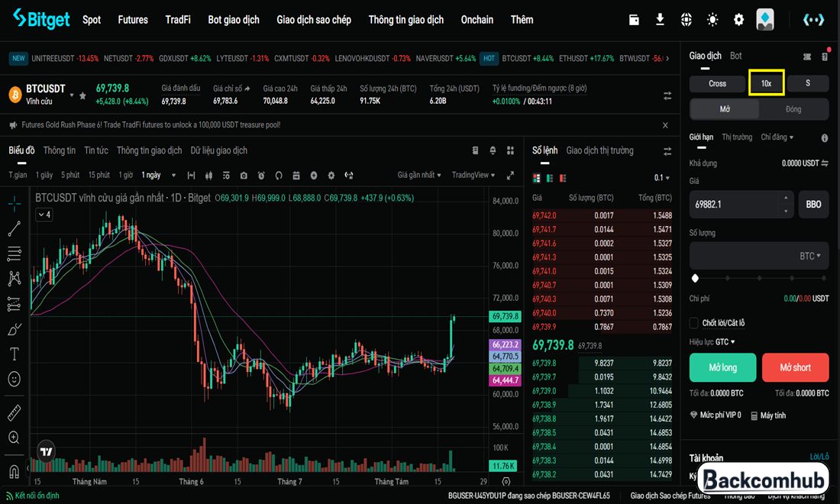Viewport: 840px width, 504px height.
Task: Click the calculator icon above the chart
Action: point(475,150)
